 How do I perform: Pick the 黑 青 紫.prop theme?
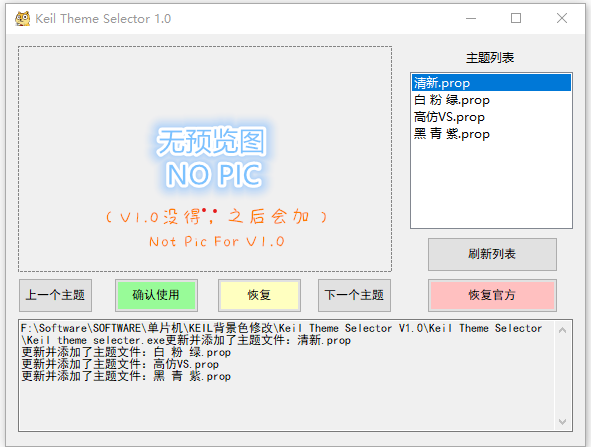[x=491, y=134]
